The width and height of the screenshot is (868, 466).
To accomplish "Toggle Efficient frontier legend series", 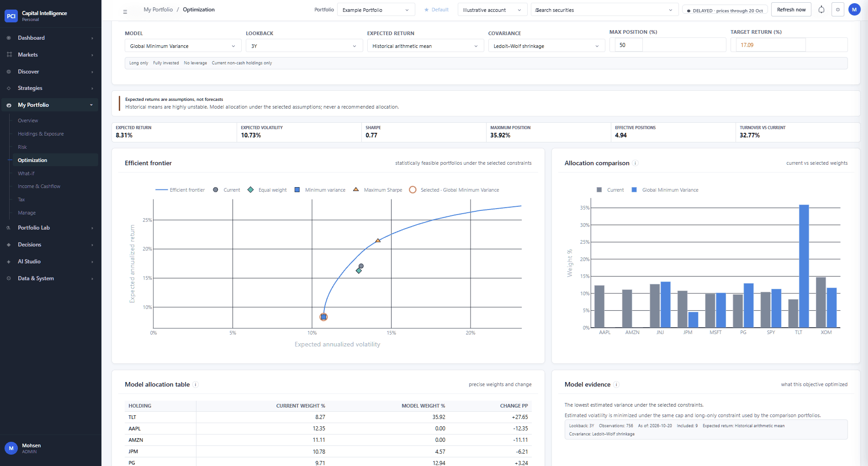I will tap(180, 190).
